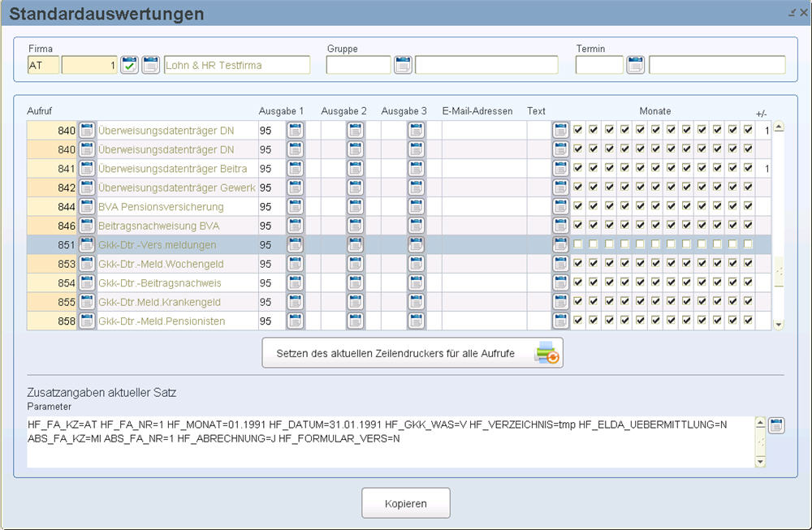This screenshot has width=812, height=530.
Task: Open Aufruf lookup icon in row 855
Action: (x=87, y=302)
